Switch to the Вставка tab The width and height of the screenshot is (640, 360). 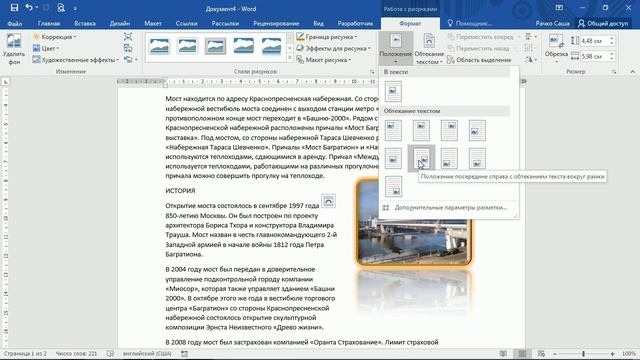coord(85,23)
